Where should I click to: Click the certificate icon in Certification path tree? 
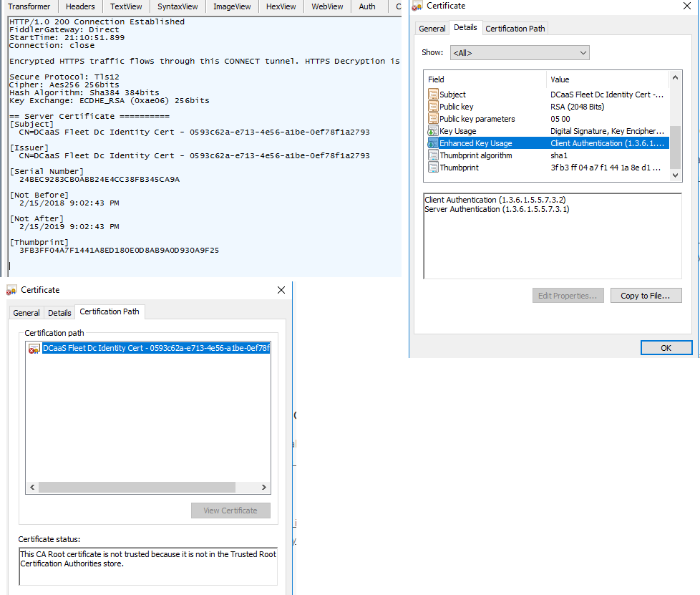[x=34, y=349]
